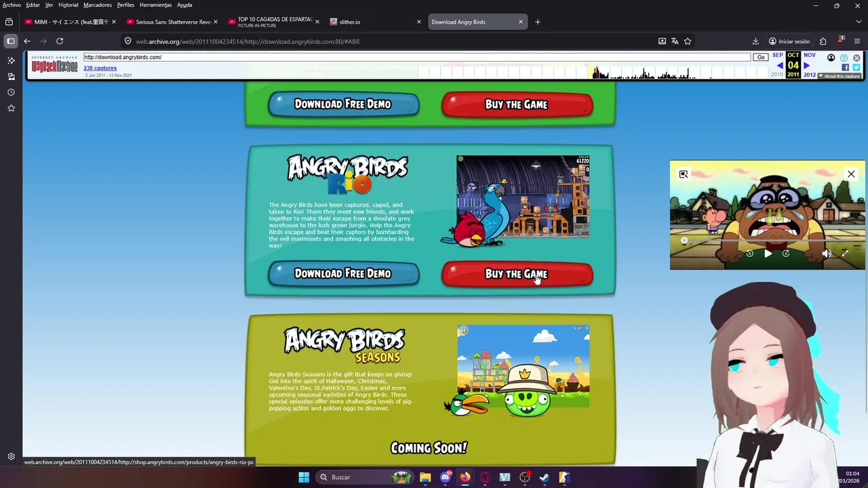Rewind picture-in-picture video five seconds
Image resolution: width=868 pixels, height=488 pixels.
749,253
